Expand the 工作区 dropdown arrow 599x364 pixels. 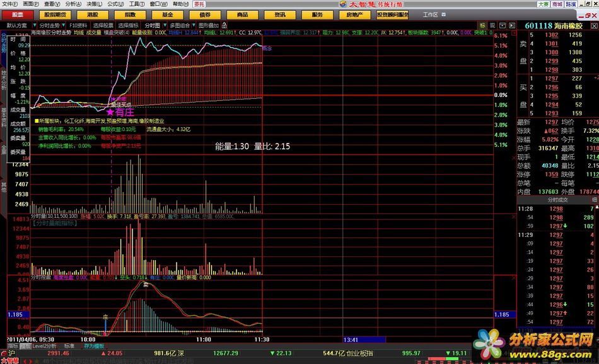tap(443, 14)
